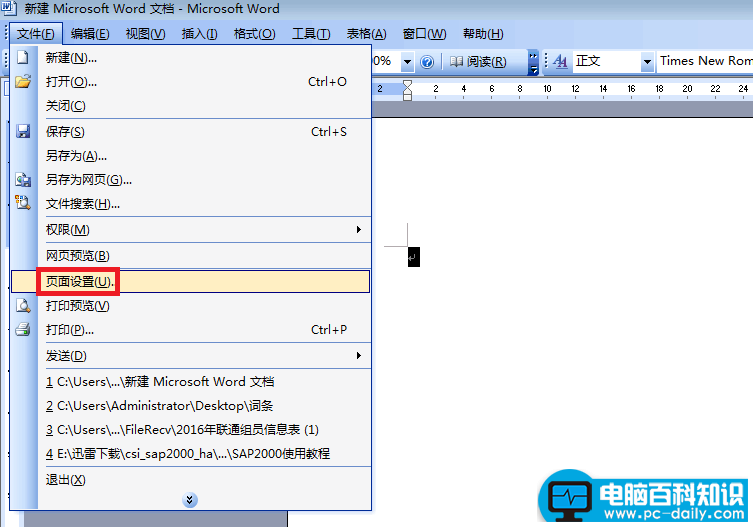Click the paragraph mark in document
753x527 pixels.
pyautogui.click(x=413, y=257)
